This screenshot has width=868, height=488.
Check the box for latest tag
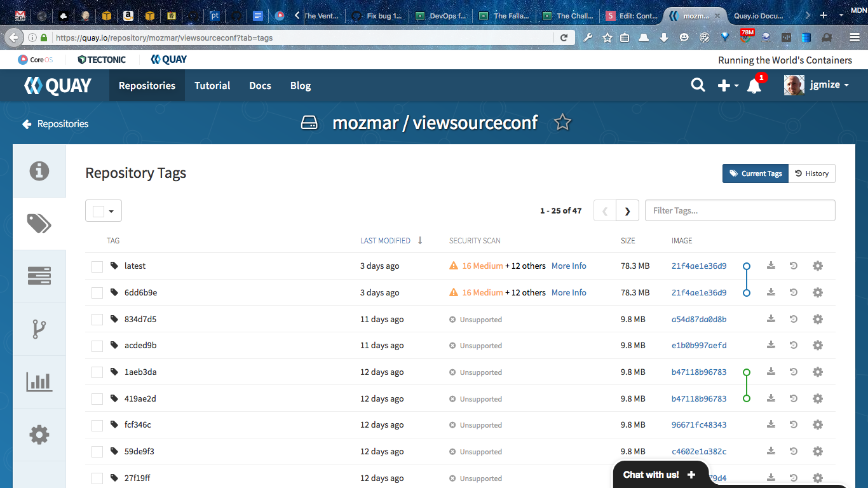coord(97,266)
